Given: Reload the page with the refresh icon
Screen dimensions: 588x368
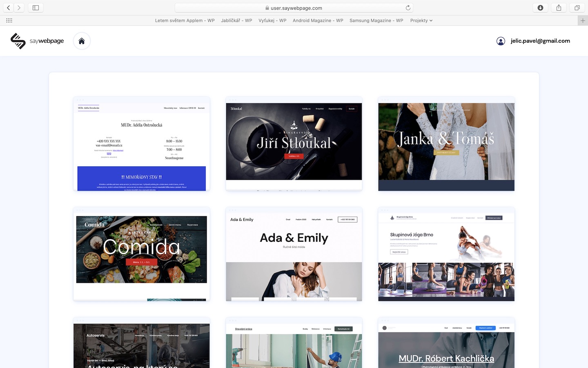Looking at the screenshot, I should pyautogui.click(x=408, y=8).
